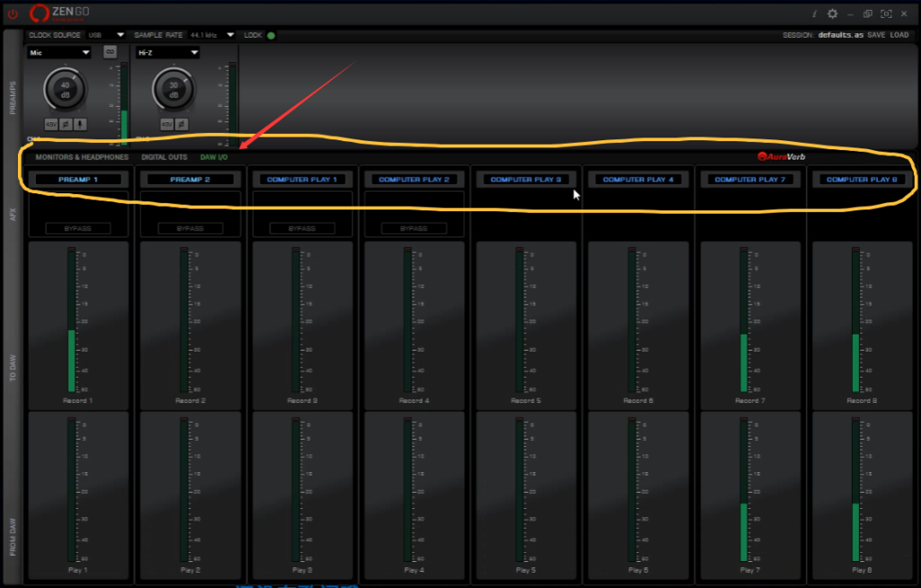
Task: Toggle phase invert on the Mic preamp
Action: (x=66, y=124)
